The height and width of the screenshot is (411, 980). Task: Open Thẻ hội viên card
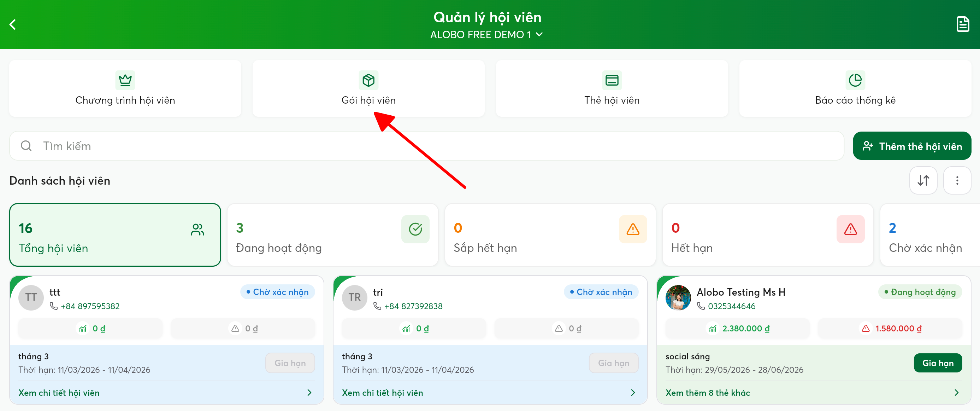point(612,88)
